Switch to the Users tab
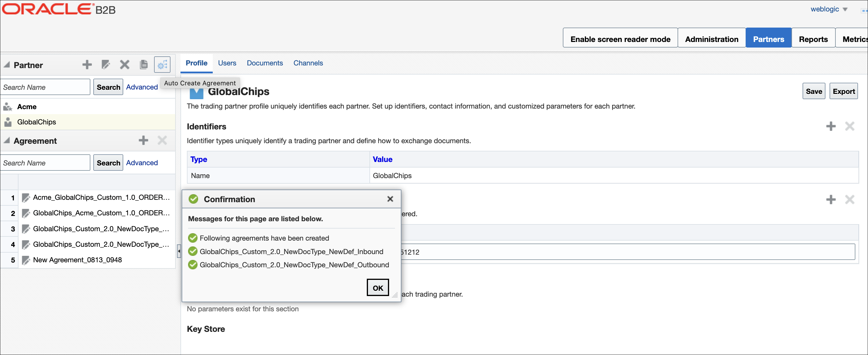 [227, 63]
